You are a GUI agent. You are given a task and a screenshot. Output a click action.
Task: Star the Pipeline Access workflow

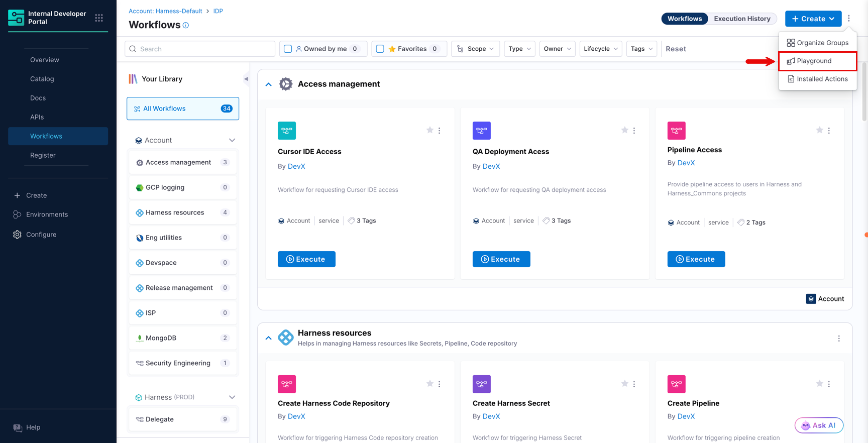tap(819, 130)
